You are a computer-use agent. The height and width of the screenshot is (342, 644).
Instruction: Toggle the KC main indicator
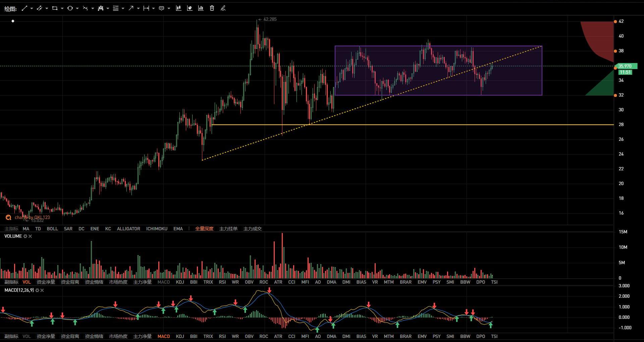click(108, 229)
